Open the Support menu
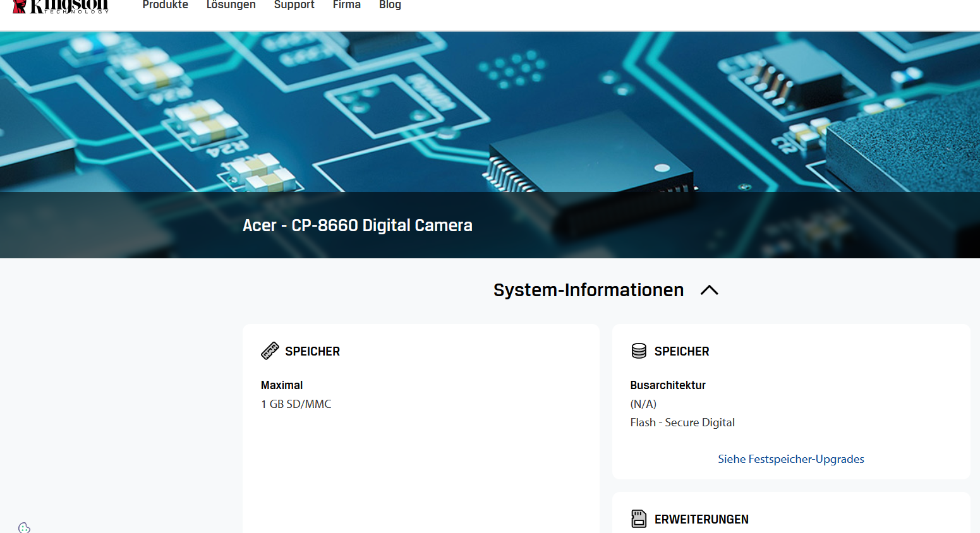The width and height of the screenshot is (980, 533). coord(294,5)
